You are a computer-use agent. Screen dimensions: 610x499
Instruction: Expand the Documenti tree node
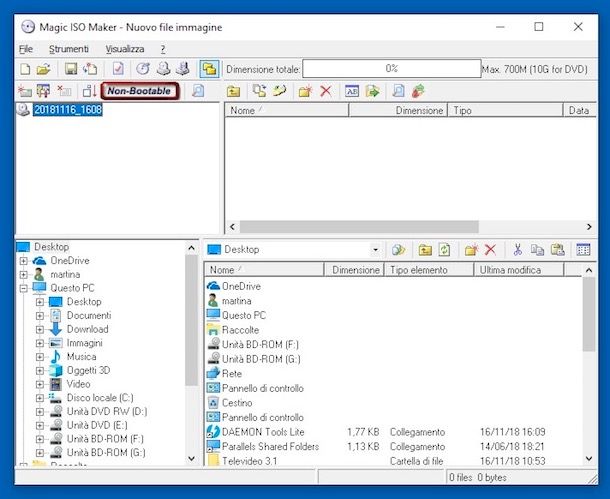40,316
